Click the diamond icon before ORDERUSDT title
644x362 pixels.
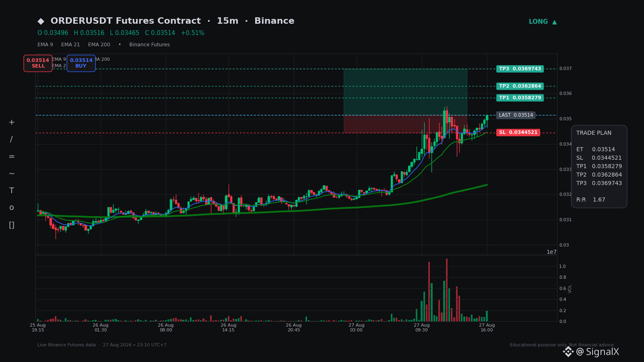[x=41, y=21]
